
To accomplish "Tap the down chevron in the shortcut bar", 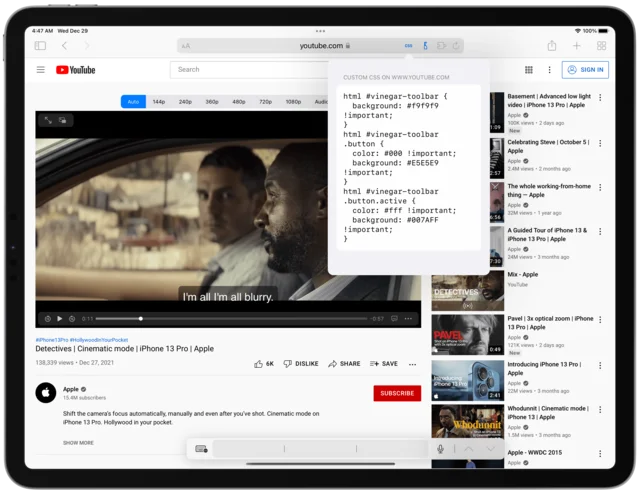I will click(491, 449).
